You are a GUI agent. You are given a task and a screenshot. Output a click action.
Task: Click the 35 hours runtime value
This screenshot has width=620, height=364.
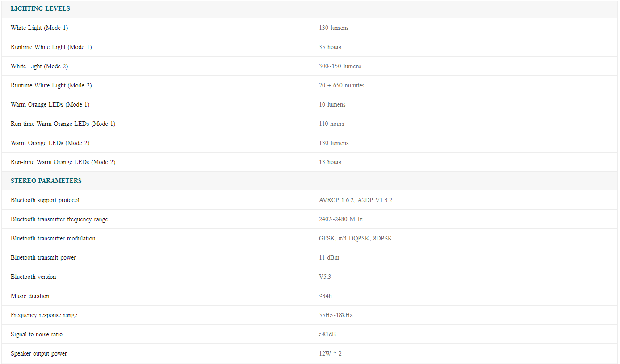(330, 47)
